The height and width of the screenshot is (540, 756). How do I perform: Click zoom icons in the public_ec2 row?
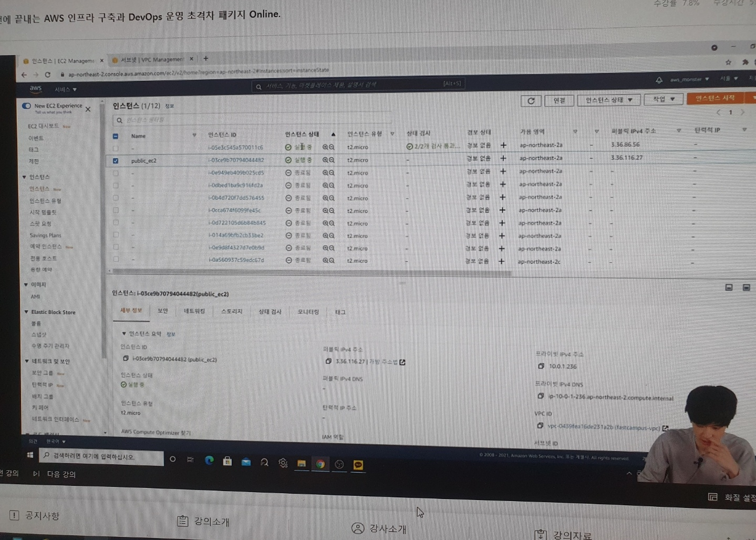[x=328, y=160]
